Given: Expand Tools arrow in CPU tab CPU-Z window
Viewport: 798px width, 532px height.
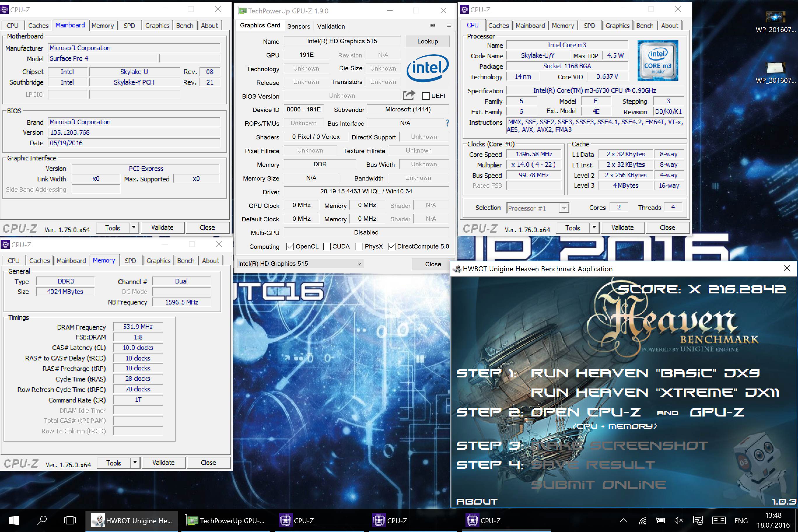Looking at the screenshot, I should pos(594,227).
